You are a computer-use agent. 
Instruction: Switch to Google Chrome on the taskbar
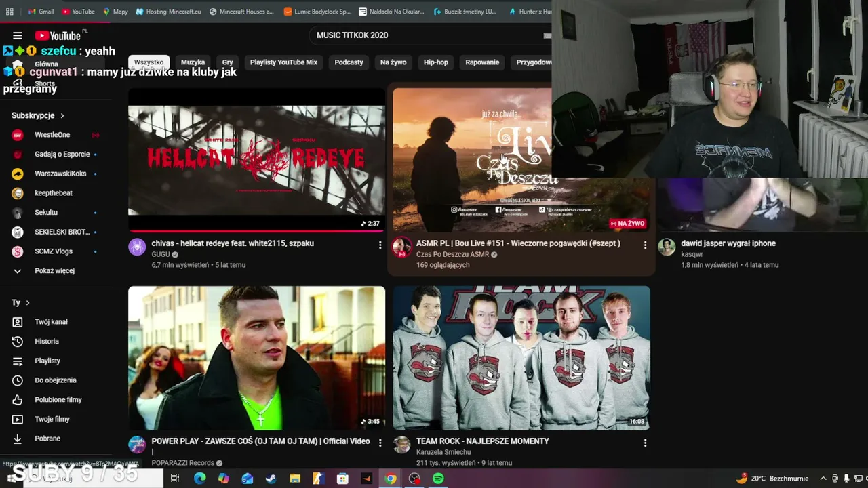(391, 479)
